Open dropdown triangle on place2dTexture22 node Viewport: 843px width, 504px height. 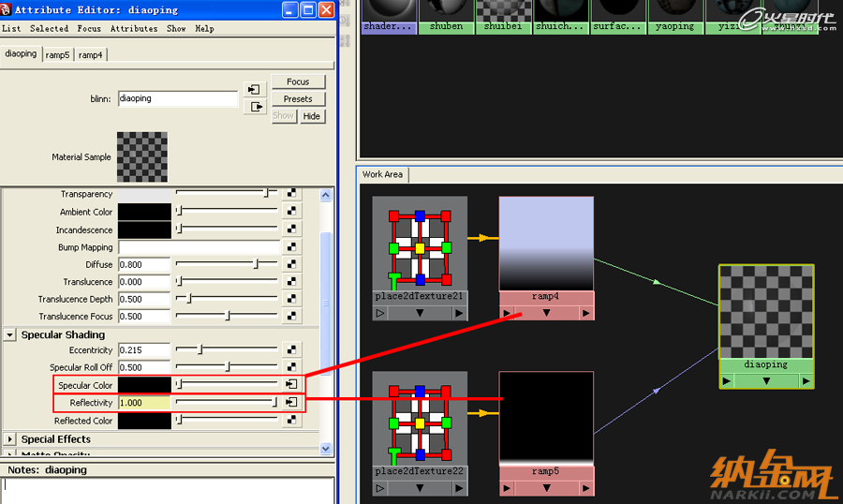coord(420,488)
